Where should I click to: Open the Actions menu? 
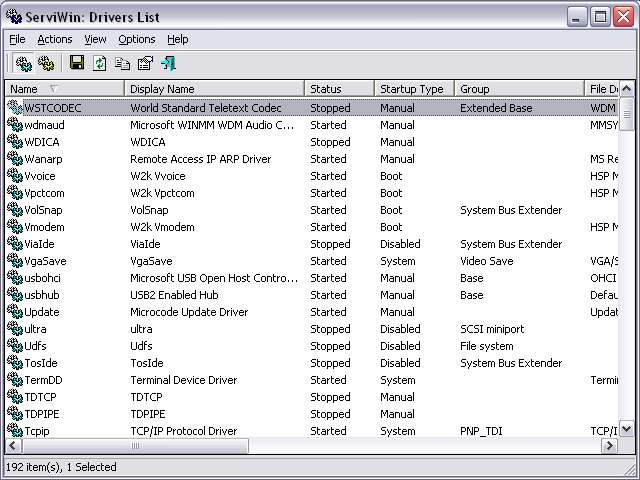[x=55, y=39]
